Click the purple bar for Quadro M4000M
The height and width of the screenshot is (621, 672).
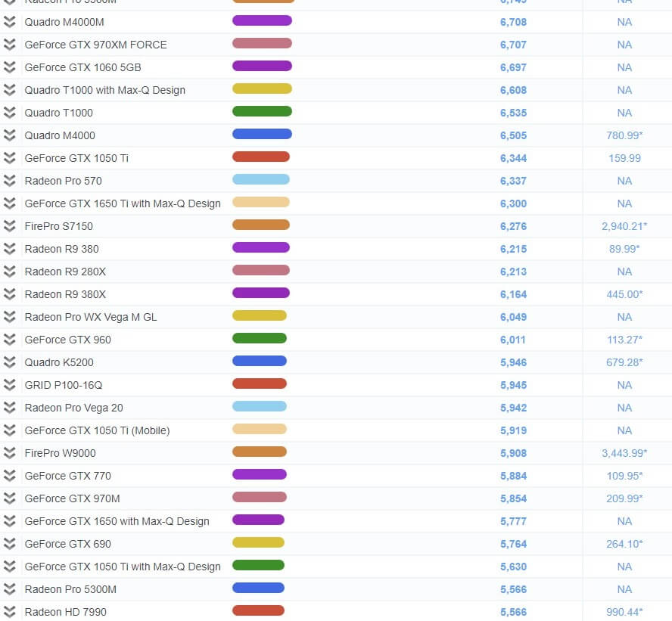click(x=262, y=20)
